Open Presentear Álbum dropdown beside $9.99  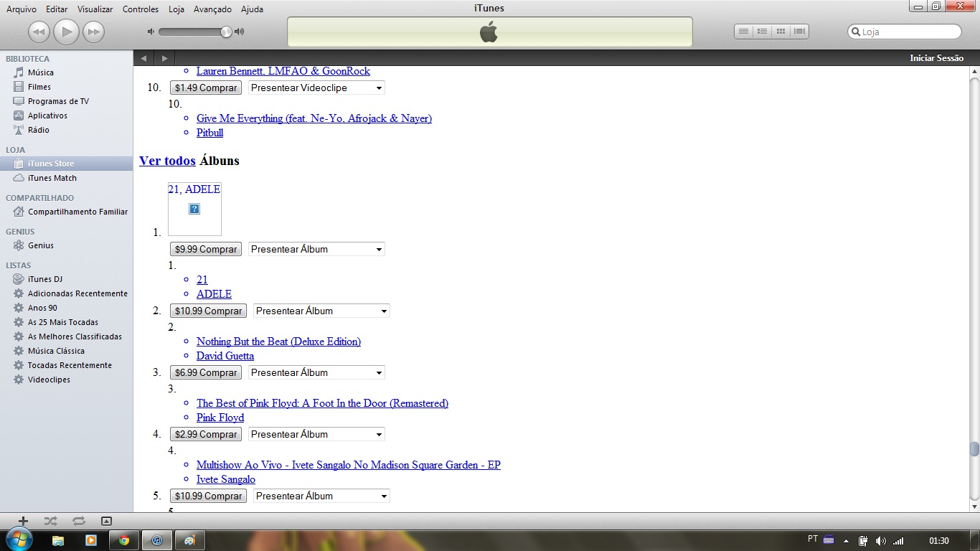click(316, 249)
